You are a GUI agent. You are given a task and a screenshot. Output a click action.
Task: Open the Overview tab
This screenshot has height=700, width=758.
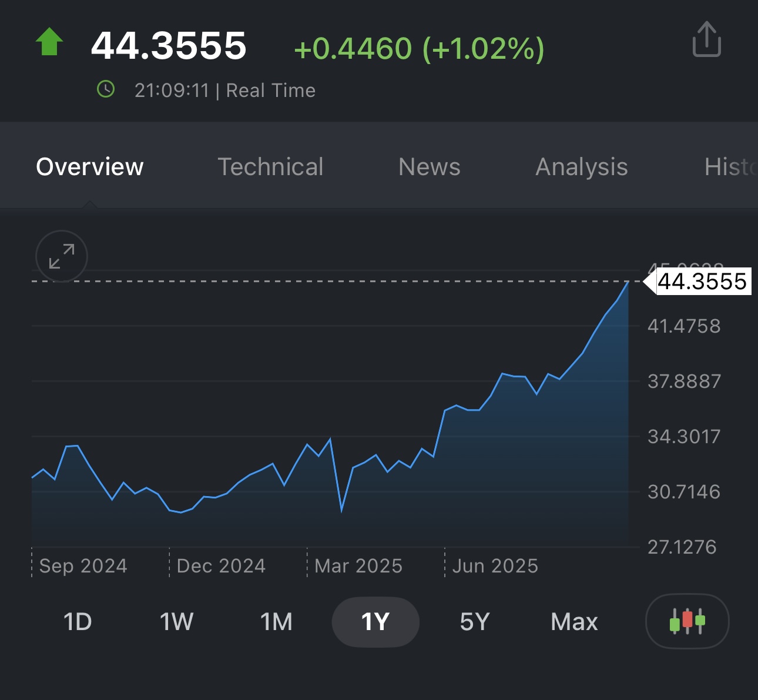[90, 167]
